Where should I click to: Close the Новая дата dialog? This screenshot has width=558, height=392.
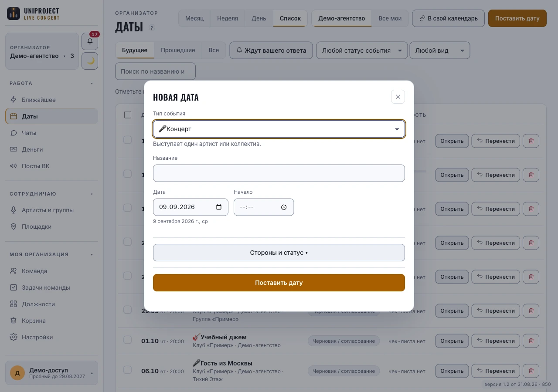point(398,97)
